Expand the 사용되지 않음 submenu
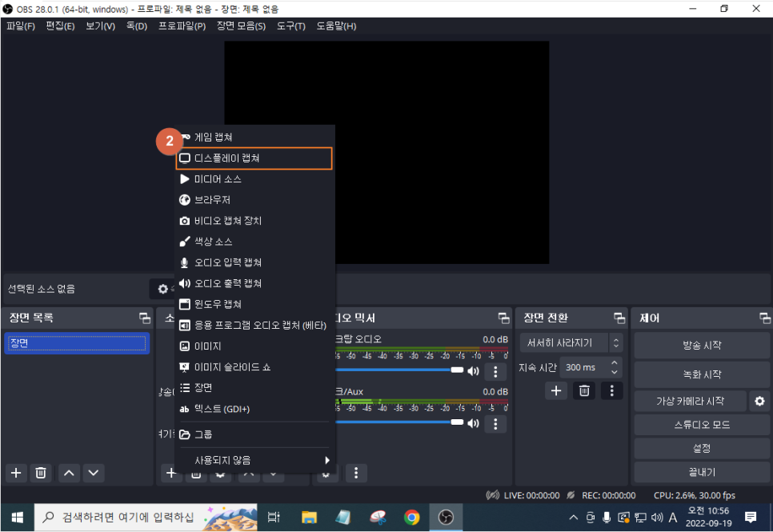 pos(254,460)
